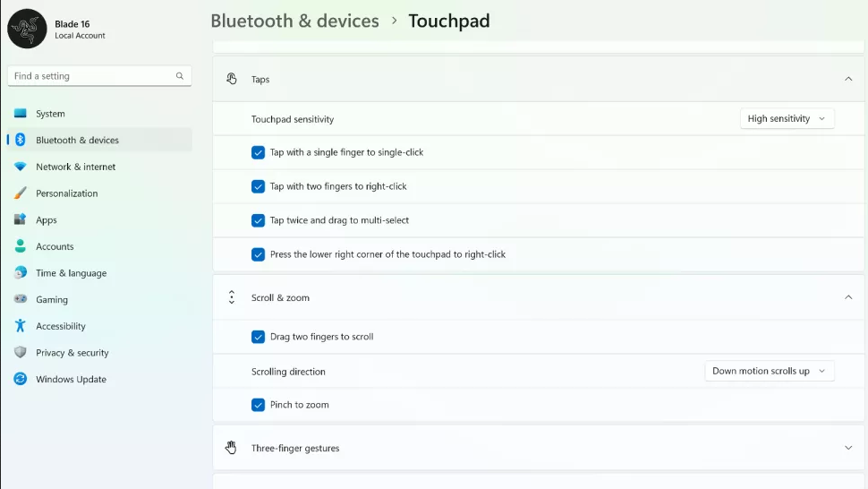Viewport: 868px width, 489px height.
Task: Open the Scrolling direction dropdown
Action: pos(769,371)
